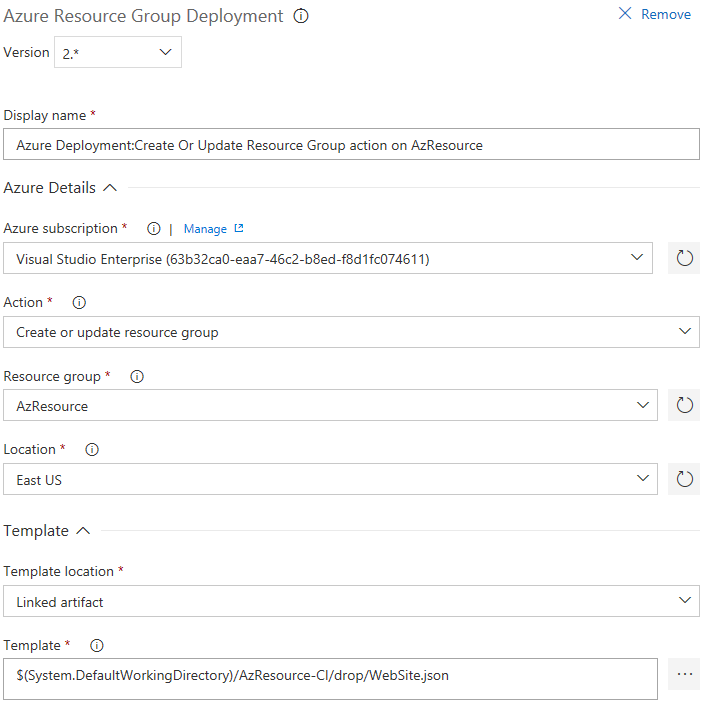Refresh the Location list
Image resolution: width=715 pixels, height=710 pixels.
click(684, 480)
